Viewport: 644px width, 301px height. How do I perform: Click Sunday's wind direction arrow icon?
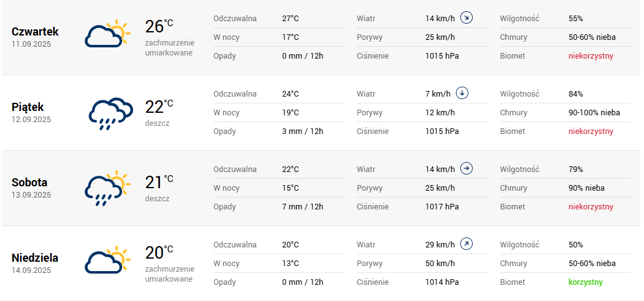click(466, 244)
